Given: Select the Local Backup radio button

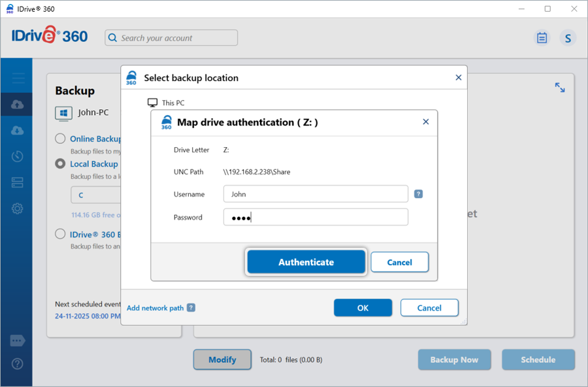Looking at the screenshot, I should pyautogui.click(x=60, y=164).
